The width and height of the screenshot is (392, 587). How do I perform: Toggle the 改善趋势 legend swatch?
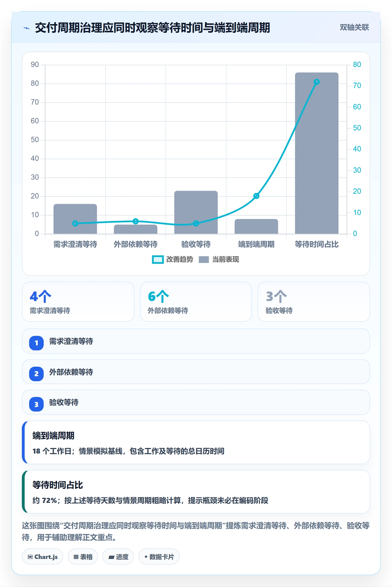(x=158, y=260)
